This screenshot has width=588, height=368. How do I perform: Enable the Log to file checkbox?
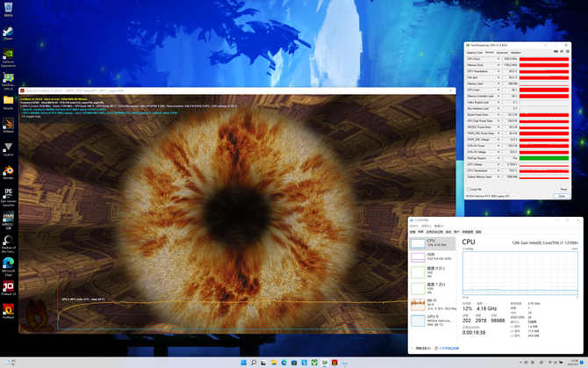(470, 189)
